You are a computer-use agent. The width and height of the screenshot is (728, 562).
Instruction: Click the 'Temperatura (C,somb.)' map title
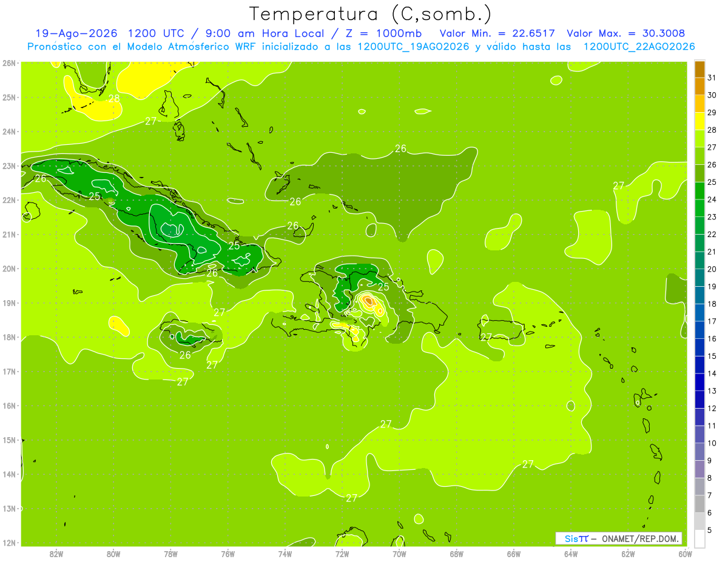pyautogui.click(x=371, y=14)
